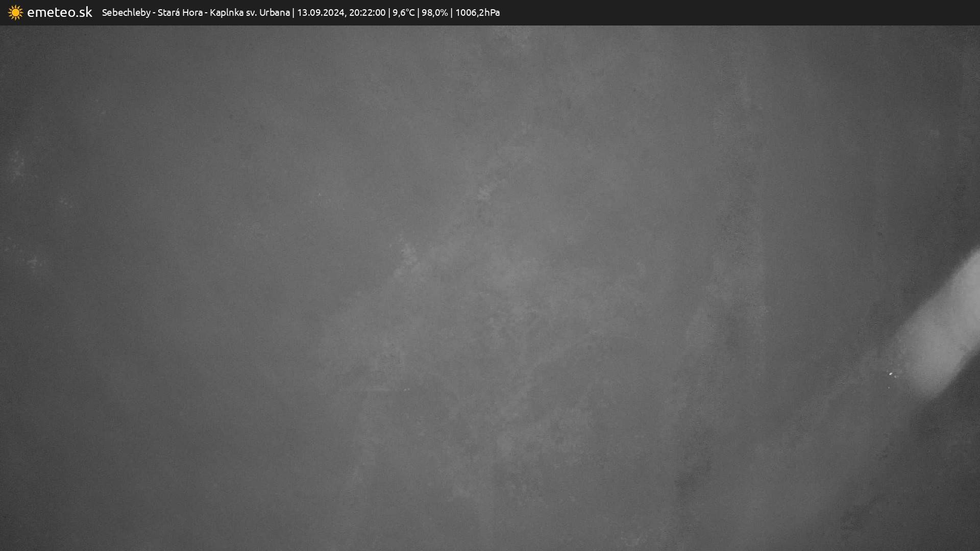Click the separator before the date
Viewport: 980px width, 551px height.
pyautogui.click(x=293, y=12)
